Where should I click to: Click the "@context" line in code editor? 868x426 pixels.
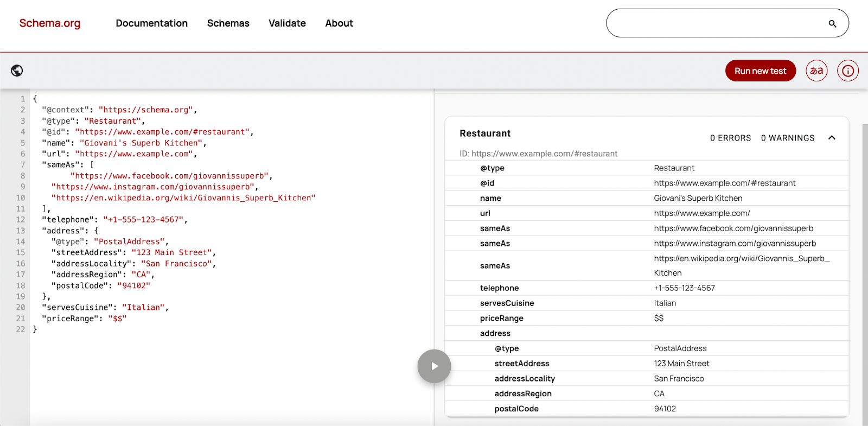pos(119,110)
